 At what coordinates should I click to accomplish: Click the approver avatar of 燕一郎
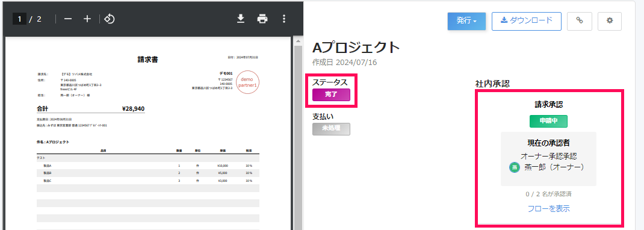(514, 167)
